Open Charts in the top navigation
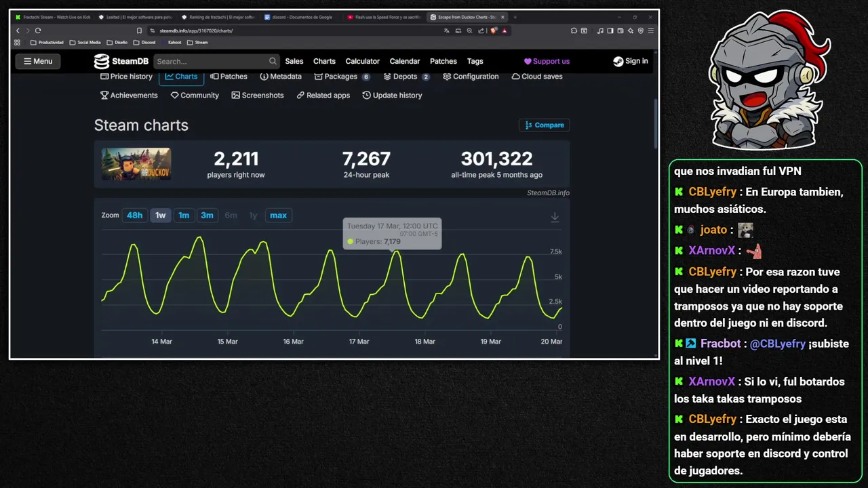 [x=324, y=61]
